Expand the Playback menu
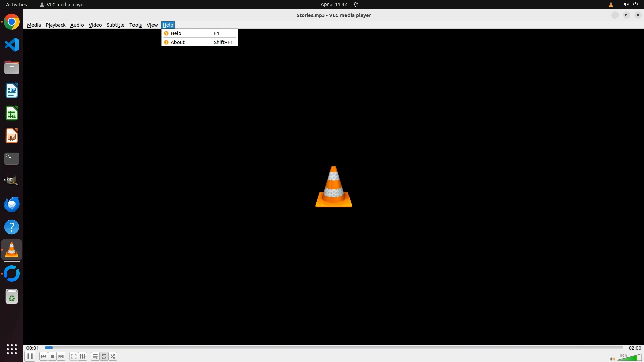Image resolution: width=644 pixels, height=362 pixels. click(55, 25)
